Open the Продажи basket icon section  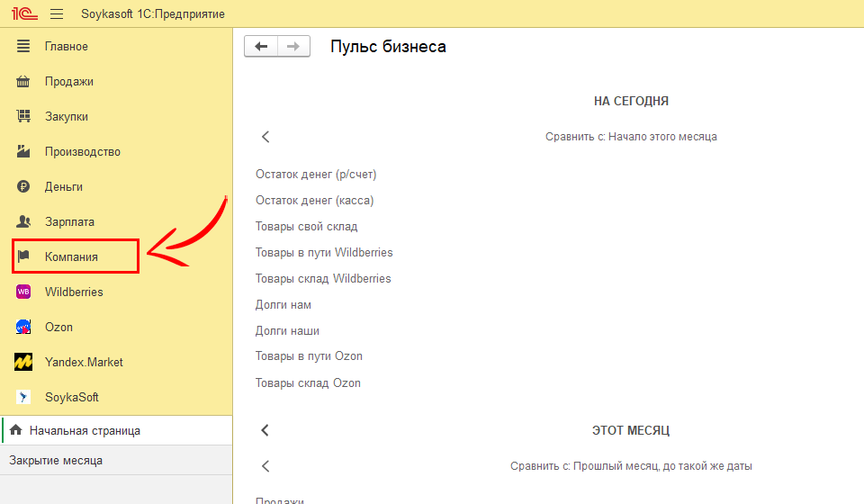click(24, 82)
